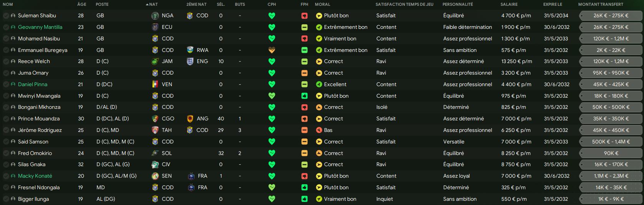
Task: Click the morale arrow icon for Jérôme Rodriguez
Action: pyautogui.click(x=319, y=130)
